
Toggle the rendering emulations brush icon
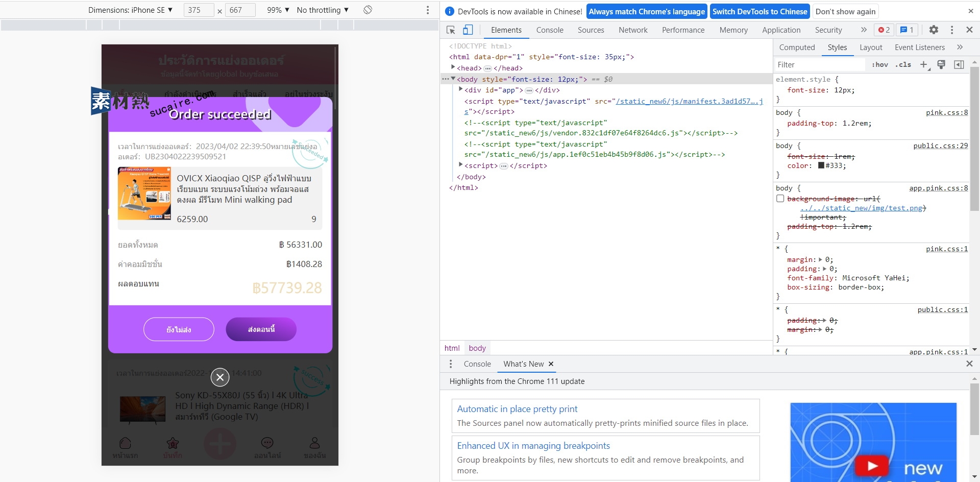click(942, 65)
